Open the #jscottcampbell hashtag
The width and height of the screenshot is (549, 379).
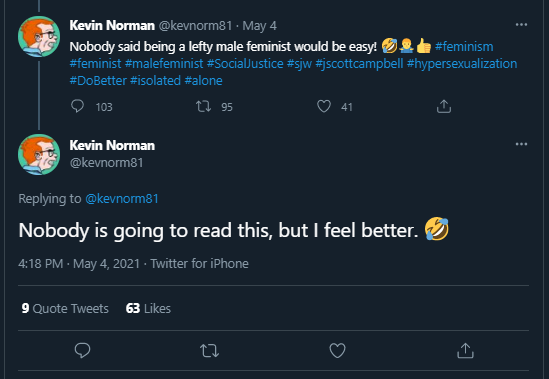click(359, 64)
